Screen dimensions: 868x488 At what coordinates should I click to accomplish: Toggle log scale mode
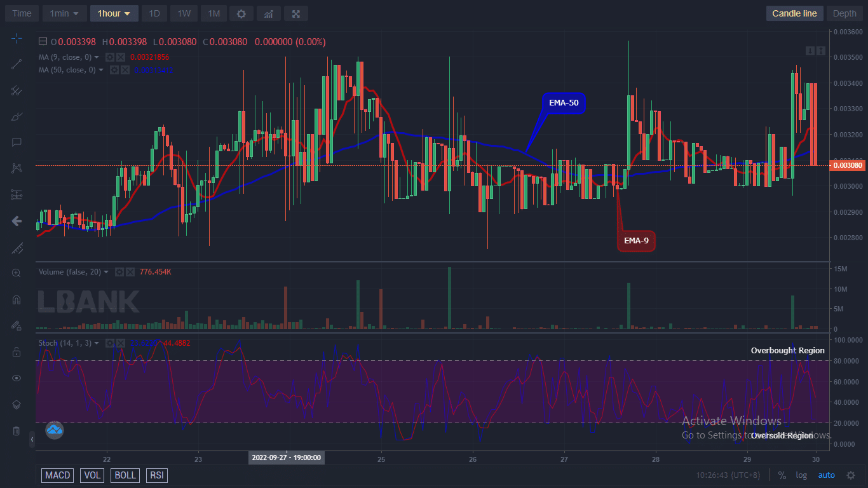click(801, 475)
